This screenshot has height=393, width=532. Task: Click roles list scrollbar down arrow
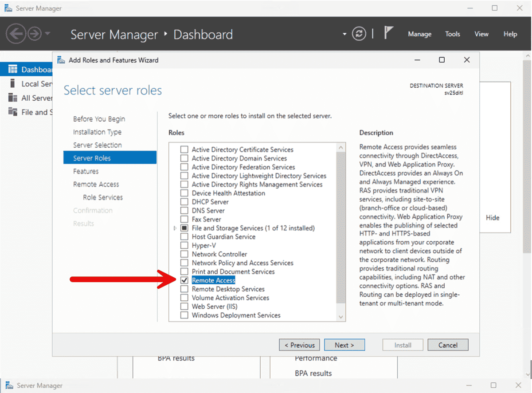click(x=341, y=317)
